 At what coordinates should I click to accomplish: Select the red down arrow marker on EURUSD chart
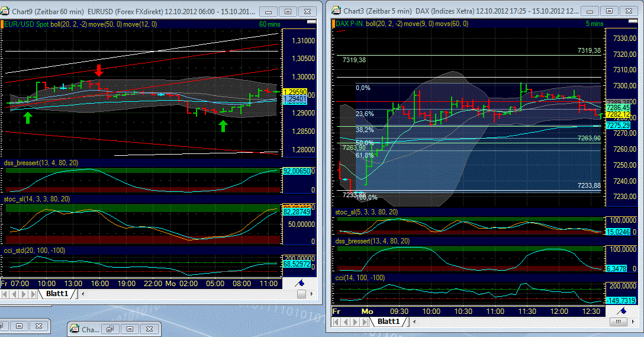click(99, 70)
